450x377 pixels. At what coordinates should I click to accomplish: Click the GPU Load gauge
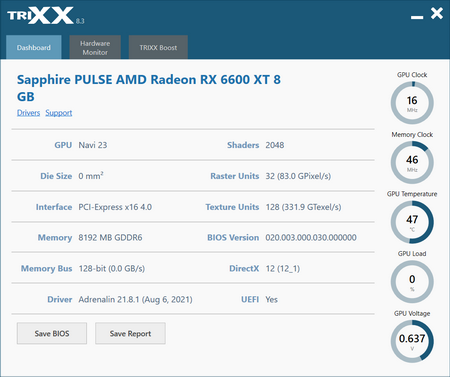[x=412, y=282]
